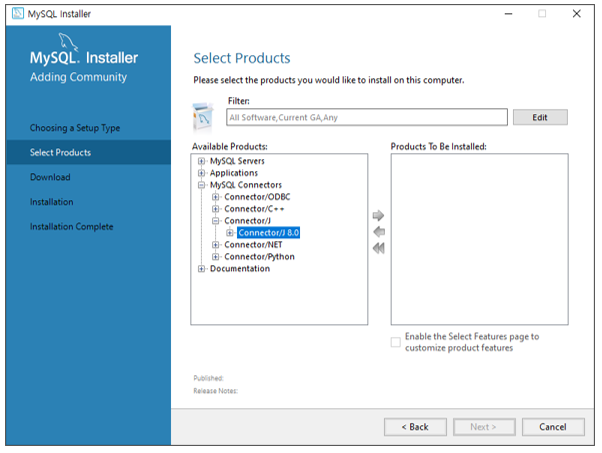The image size is (602, 453).
Task: Open the Installation step in sidebar
Action: coord(51,202)
